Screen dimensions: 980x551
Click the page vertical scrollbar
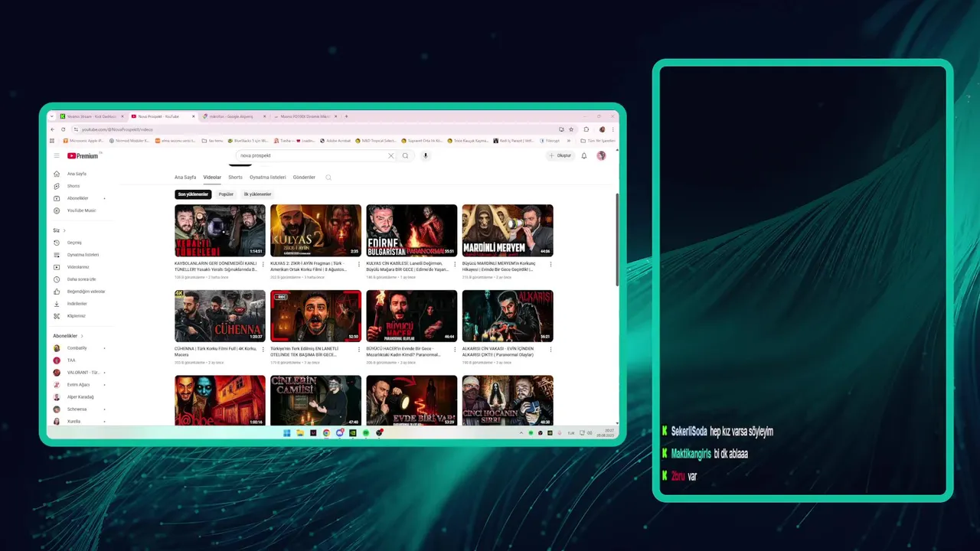point(617,240)
